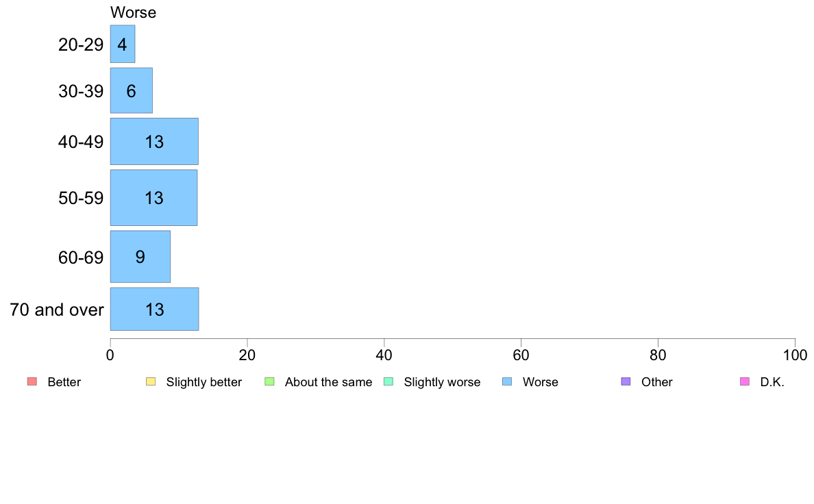
Task: Click the Slightly better yellow swatch
Action: 151,381
